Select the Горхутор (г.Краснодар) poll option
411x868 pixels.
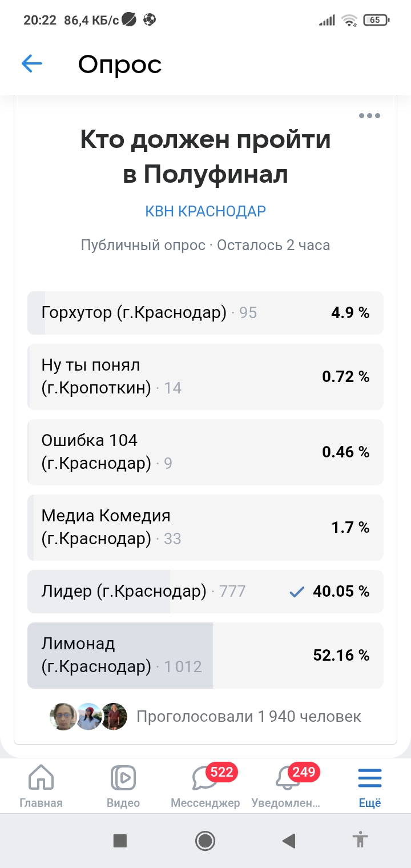pyautogui.click(x=205, y=313)
